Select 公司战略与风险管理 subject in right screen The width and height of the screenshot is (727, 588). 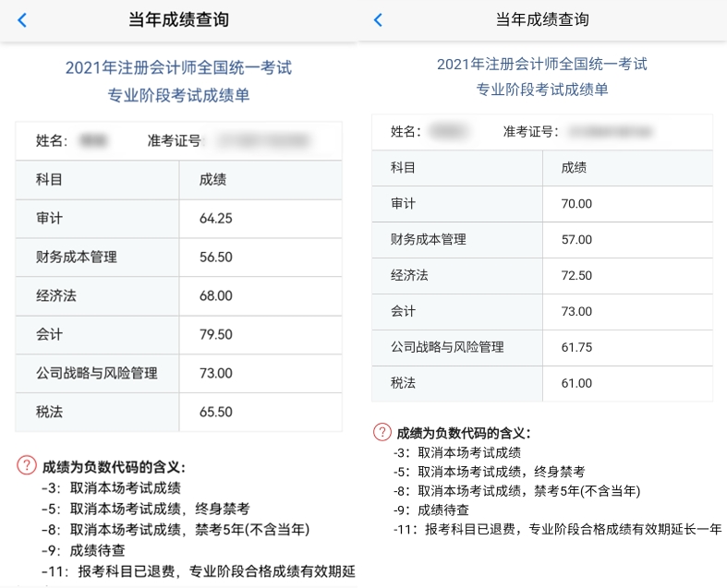[x=447, y=347]
